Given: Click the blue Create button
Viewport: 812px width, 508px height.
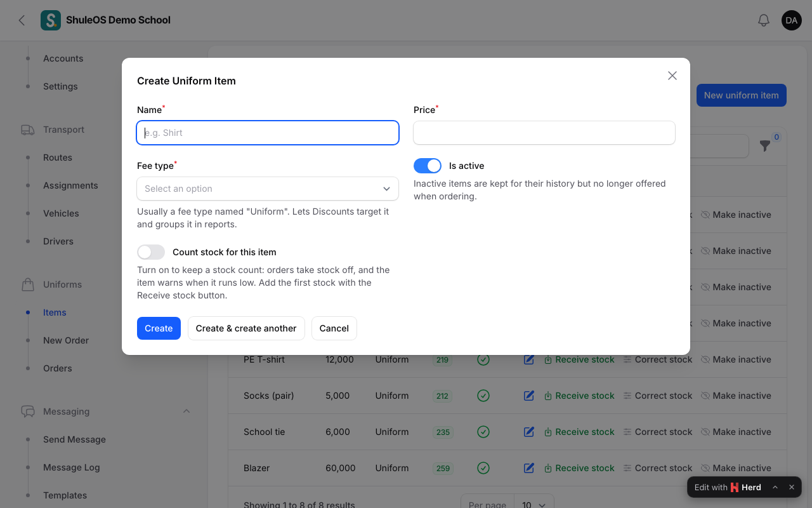Looking at the screenshot, I should point(159,328).
